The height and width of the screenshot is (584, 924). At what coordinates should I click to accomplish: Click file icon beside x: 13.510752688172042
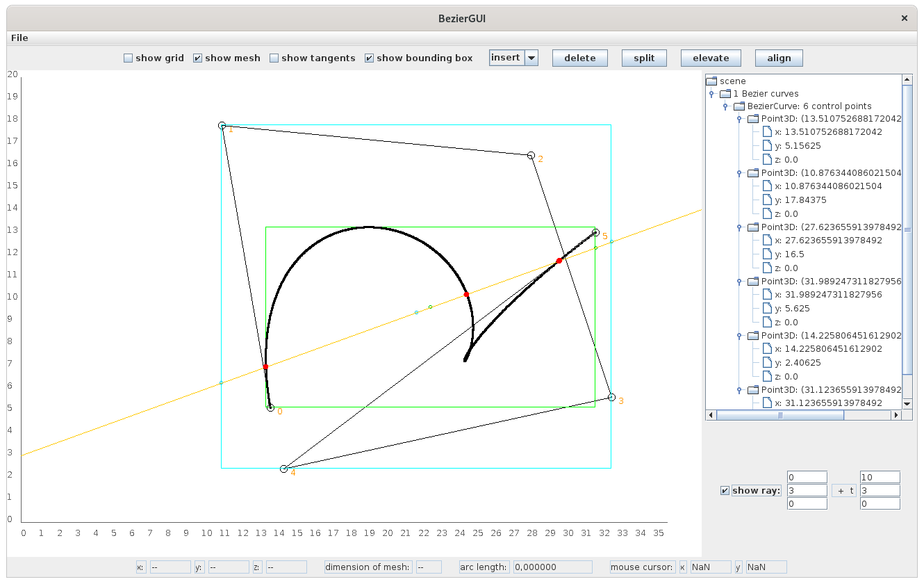tap(767, 131)
